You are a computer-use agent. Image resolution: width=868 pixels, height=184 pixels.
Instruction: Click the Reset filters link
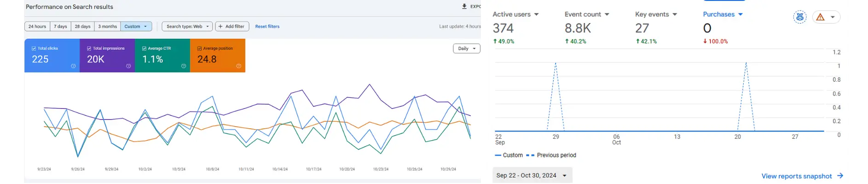coord(267,26)
